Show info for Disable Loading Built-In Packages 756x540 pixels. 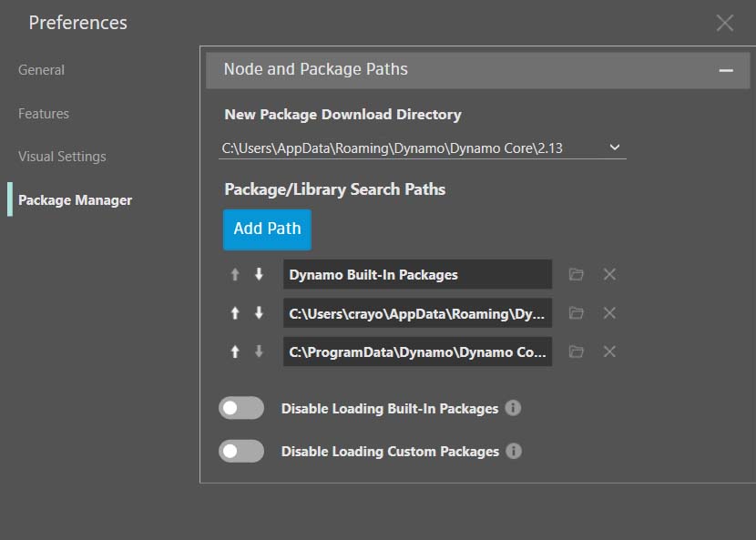tap(513, 408)
